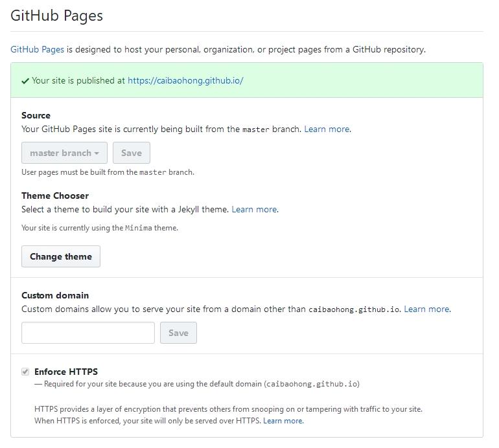Image resolution: width=499 pixels, height=448 pixels.
Task: Click the Custom domain section heading
Action: pyautogui.click(x=55, y=295)
